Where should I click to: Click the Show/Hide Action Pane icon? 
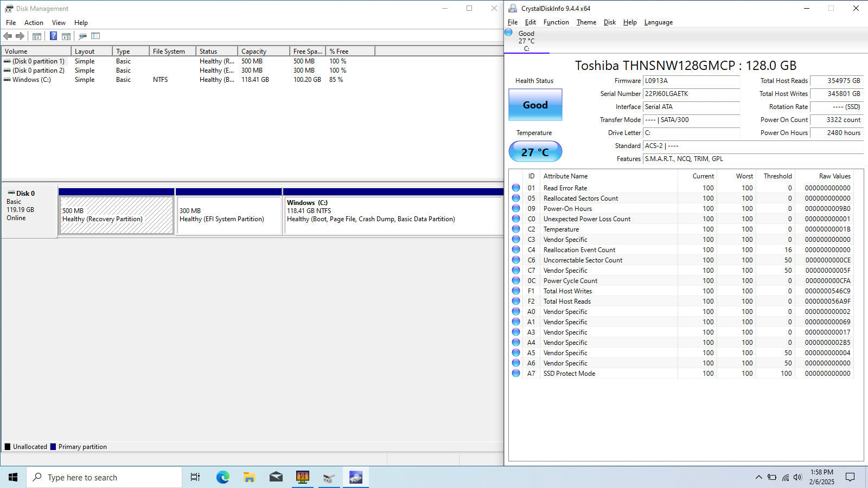66,36
